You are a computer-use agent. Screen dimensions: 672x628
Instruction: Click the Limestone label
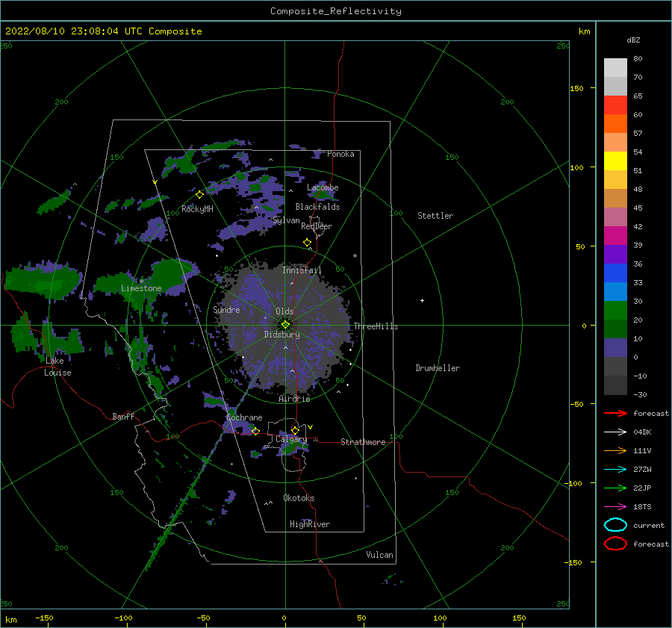coord(141,288)
